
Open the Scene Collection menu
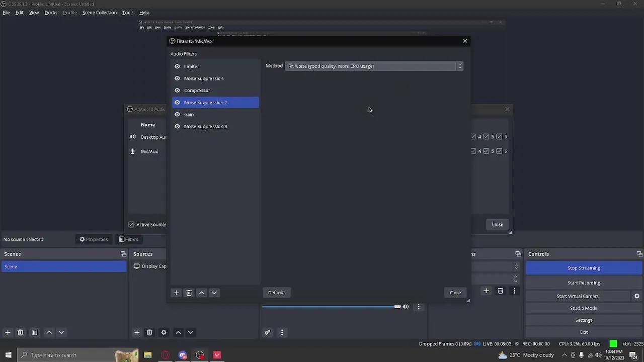[100, 13]
